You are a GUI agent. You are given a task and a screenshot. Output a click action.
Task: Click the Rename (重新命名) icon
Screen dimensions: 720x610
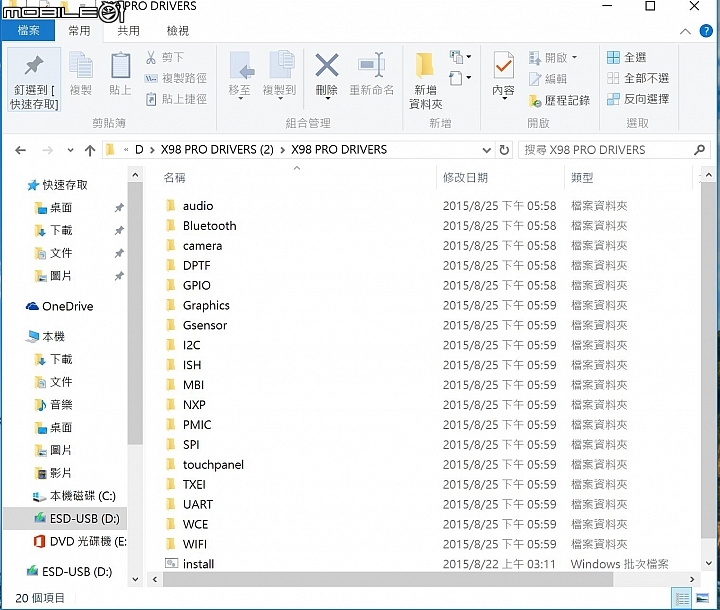[x=372, y=64]
